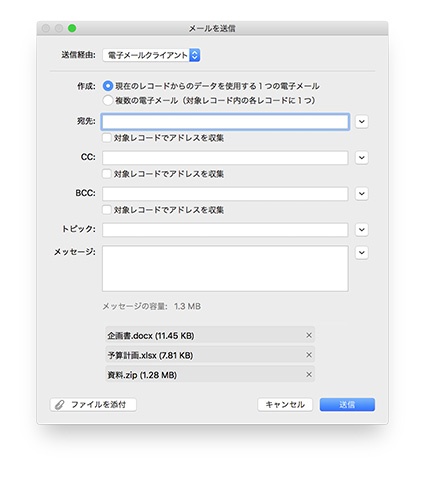Enable address collection checkbox under BCC
Viewport: 425px width, 477px height.
tap(107, 210)
